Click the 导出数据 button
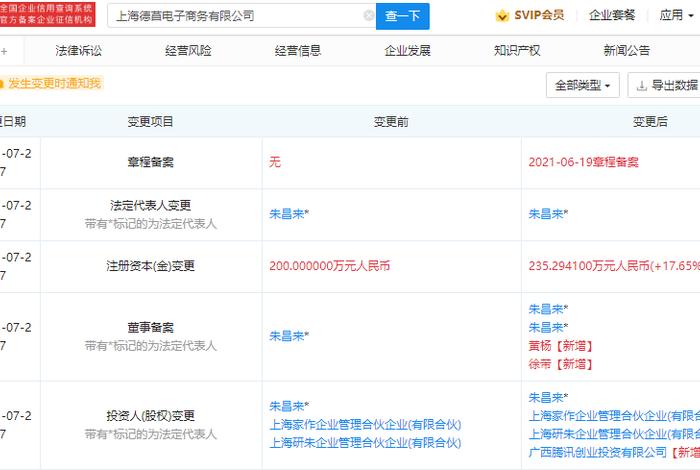700x470 pixels. [664, 85]
